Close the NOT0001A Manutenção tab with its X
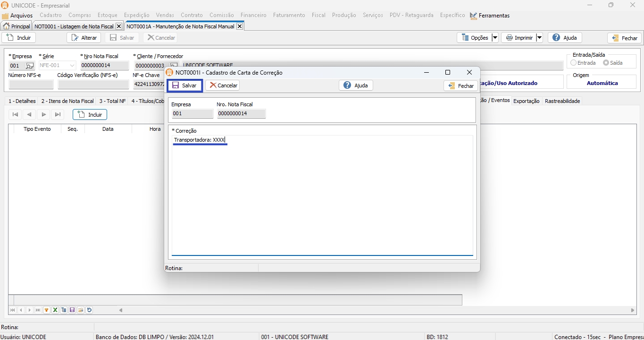This screenshot has width=644, height=340. click(x=240, y=26)
